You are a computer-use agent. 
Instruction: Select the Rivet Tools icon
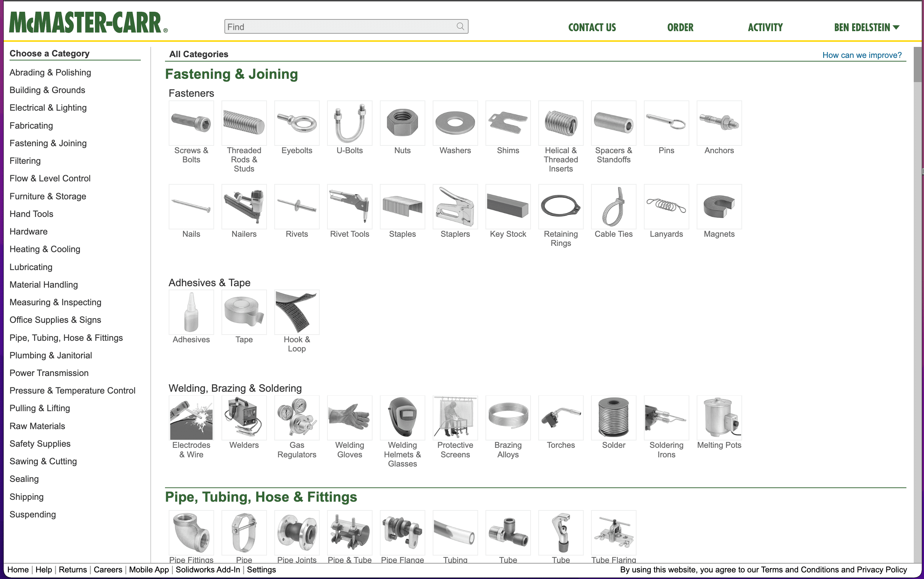(349, 206)
